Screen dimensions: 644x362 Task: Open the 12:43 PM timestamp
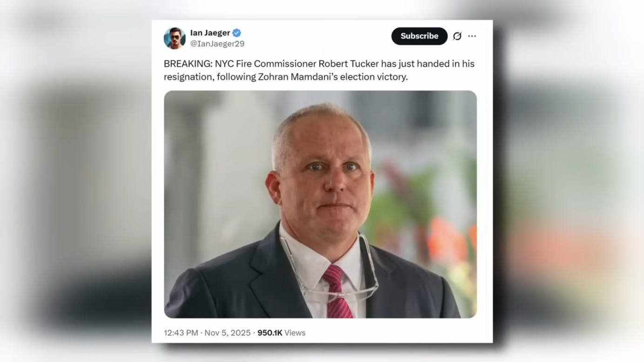181,333
